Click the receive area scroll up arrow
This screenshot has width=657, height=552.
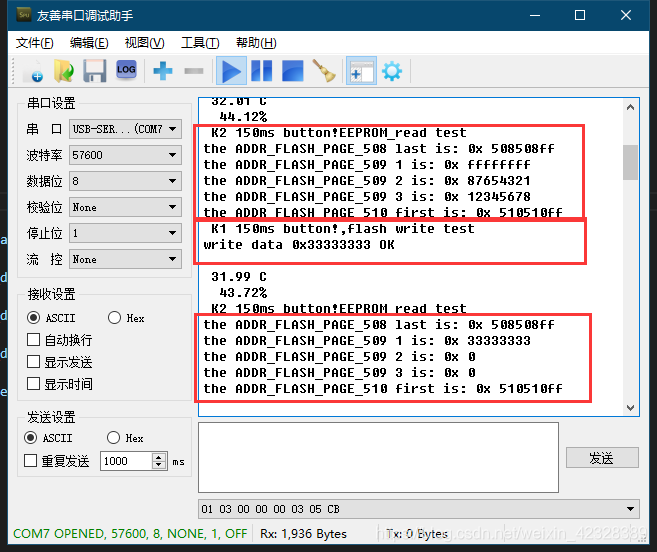[630, 107]
